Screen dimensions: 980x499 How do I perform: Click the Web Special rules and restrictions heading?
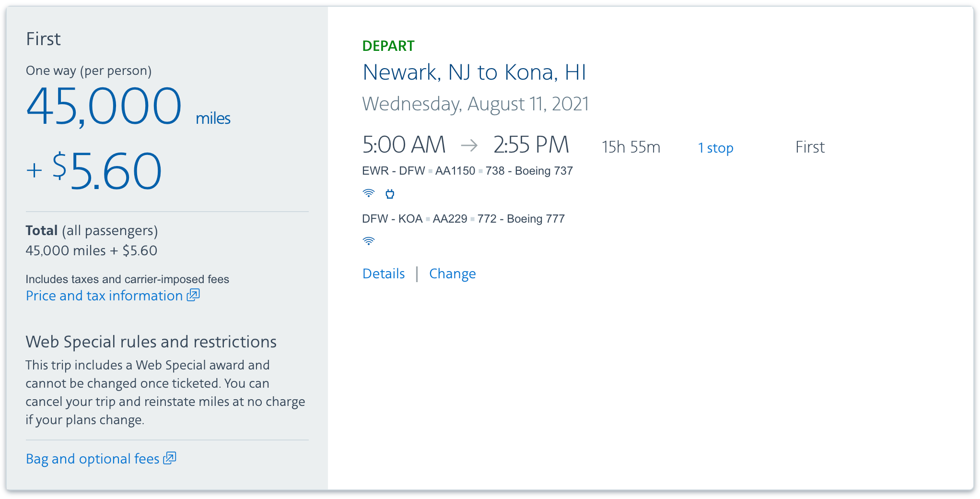click(151, 342)
